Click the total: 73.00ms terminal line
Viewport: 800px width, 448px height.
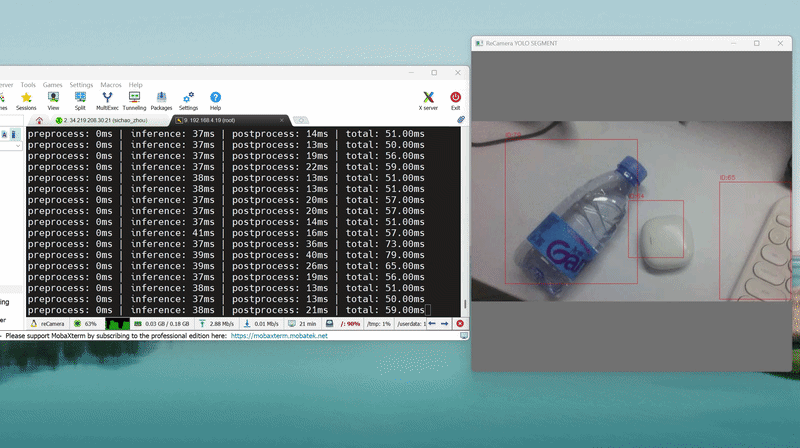click(385, 244)
